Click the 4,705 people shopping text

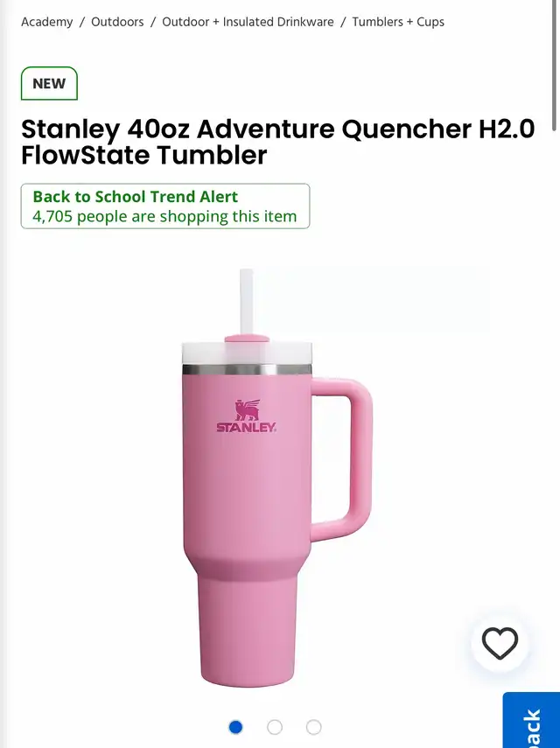pyautogui.click(x=164, y=217)
